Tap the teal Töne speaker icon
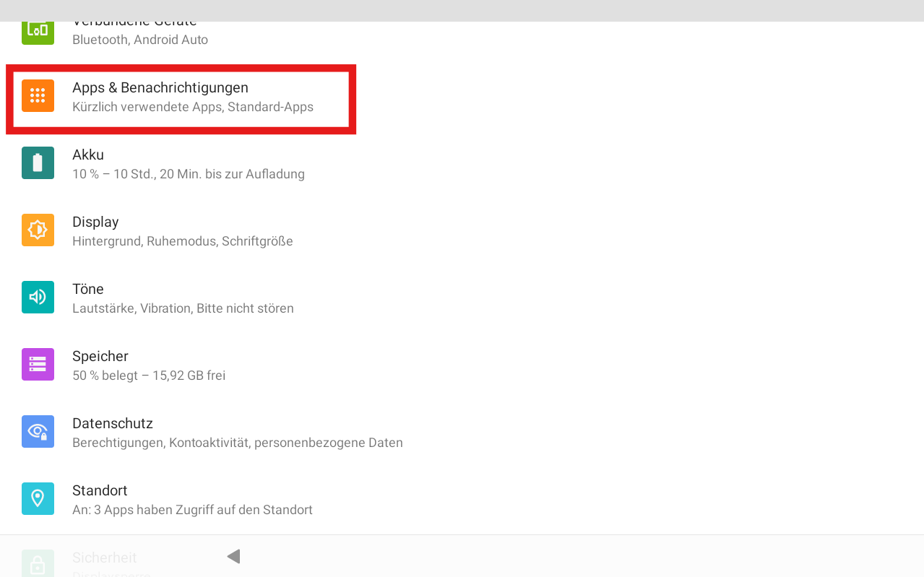 (x=38, y=297)
